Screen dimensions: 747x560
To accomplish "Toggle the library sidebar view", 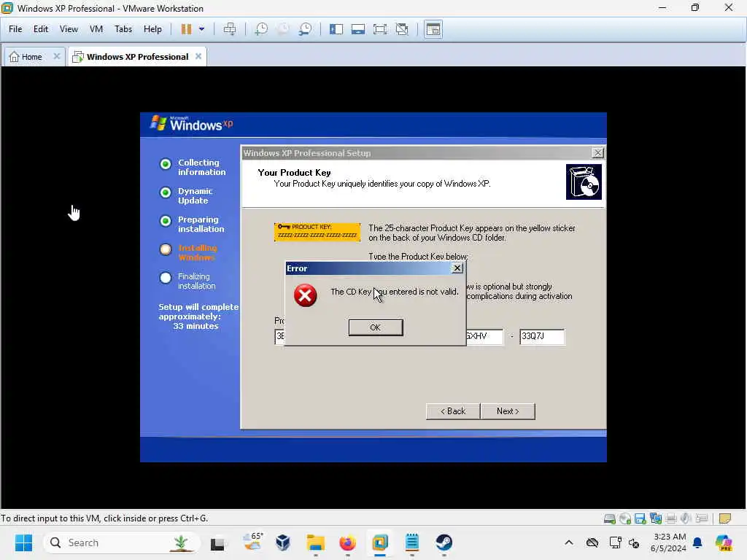I will 336,29.
